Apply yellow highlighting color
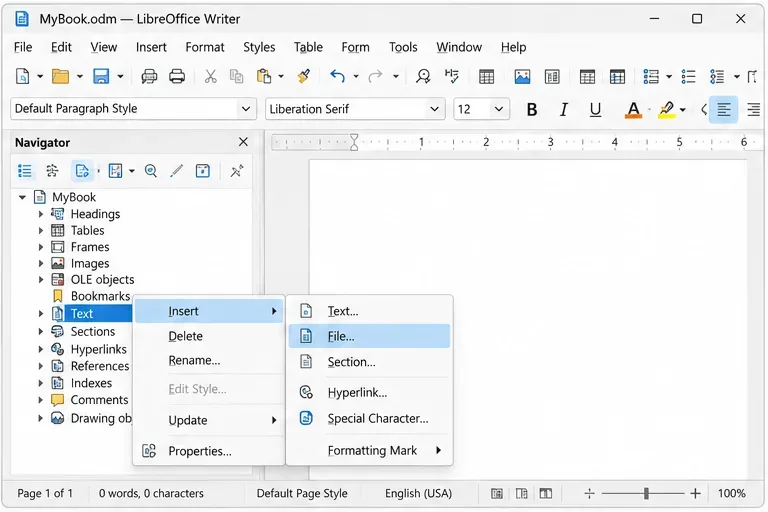 (x=667, y=109)
